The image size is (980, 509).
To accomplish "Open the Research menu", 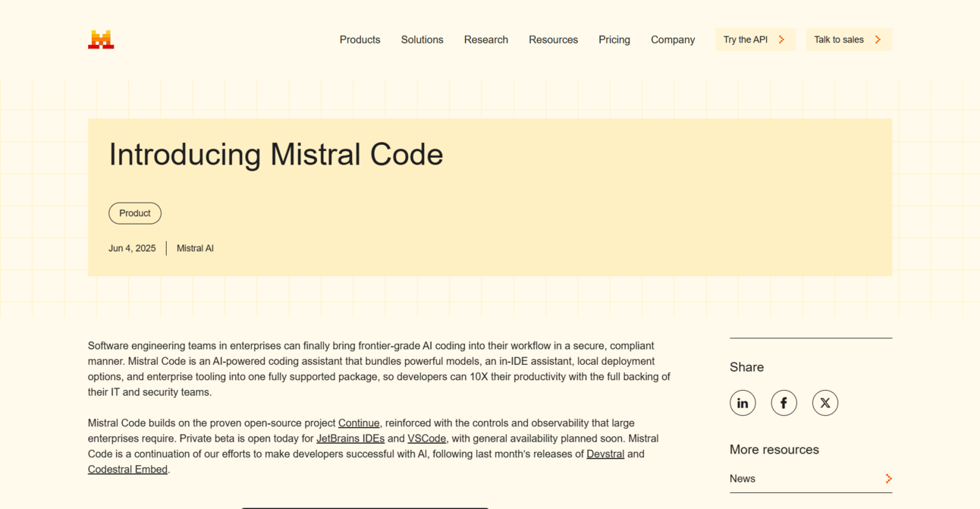I will pyautogui.click(x=486, y=39).
